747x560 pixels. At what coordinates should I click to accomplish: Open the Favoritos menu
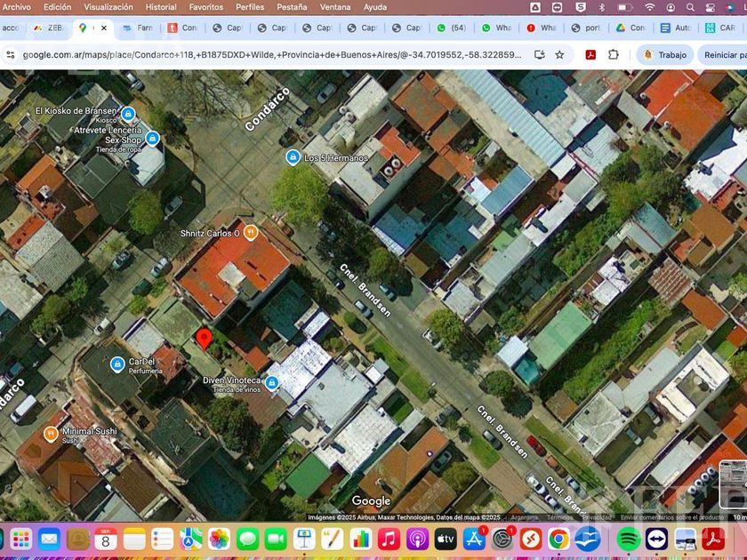[x=206, y=7]
